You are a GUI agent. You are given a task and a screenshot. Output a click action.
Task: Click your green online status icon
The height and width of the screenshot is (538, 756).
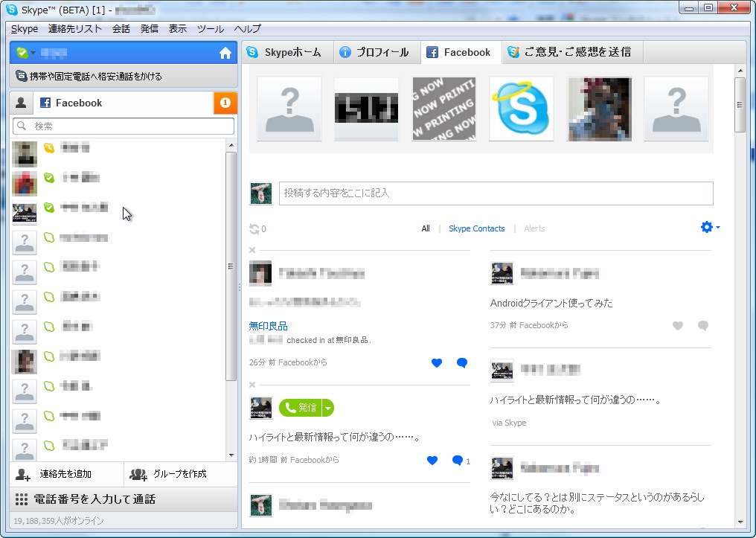click(21, 52)
